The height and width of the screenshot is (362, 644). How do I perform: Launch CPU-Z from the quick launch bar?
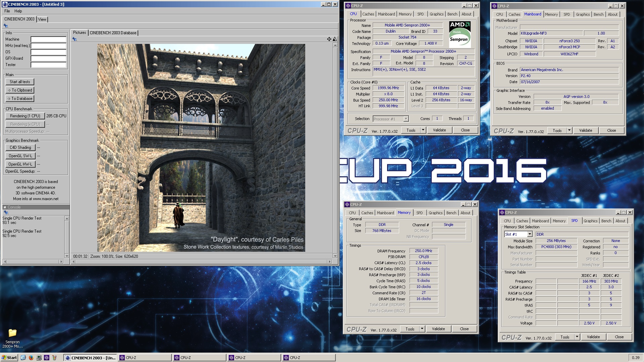tap(47, 358)
